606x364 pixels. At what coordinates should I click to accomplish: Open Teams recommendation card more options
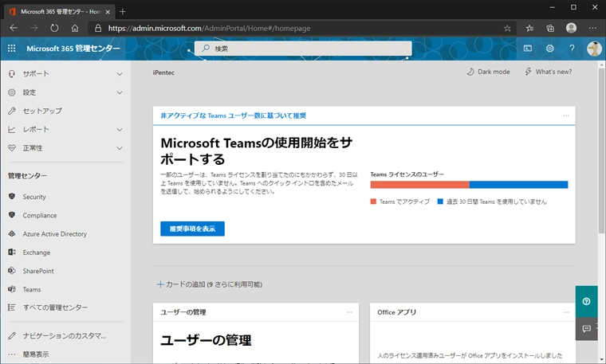pos(566,115)
